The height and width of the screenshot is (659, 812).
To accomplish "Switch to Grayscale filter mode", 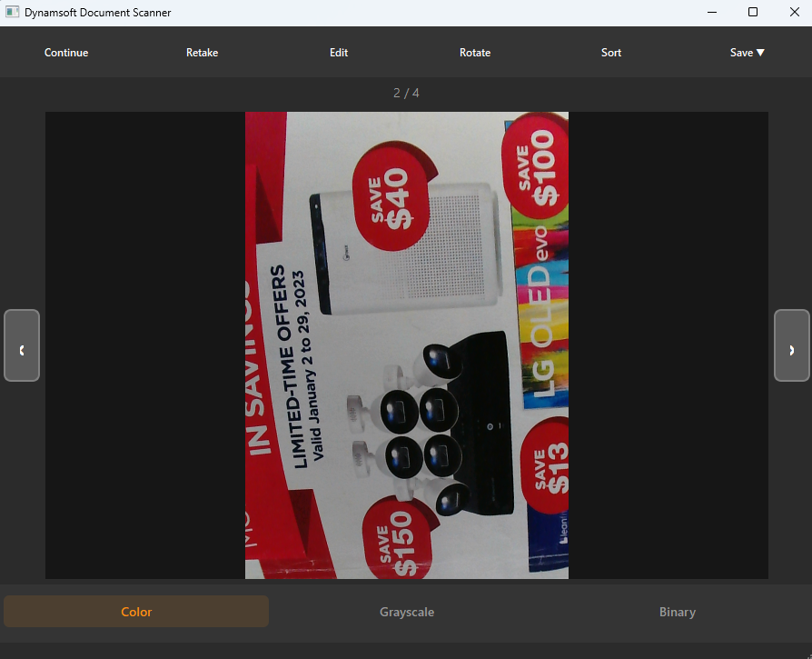I will click(407, 612).
